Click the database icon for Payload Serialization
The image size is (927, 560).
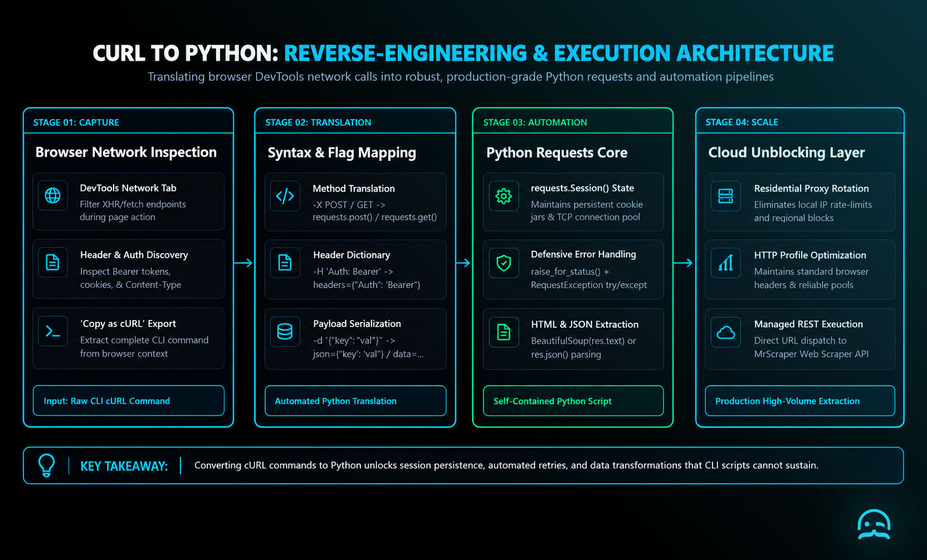click(285, 332)
